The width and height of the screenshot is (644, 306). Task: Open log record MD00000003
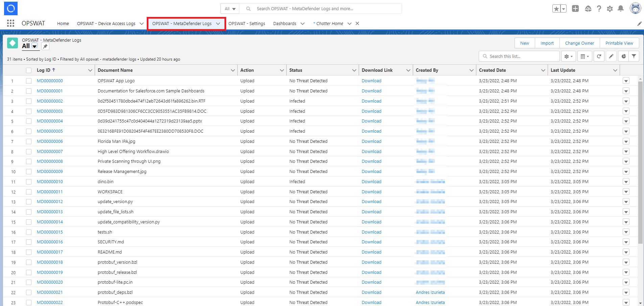[50, 111]
